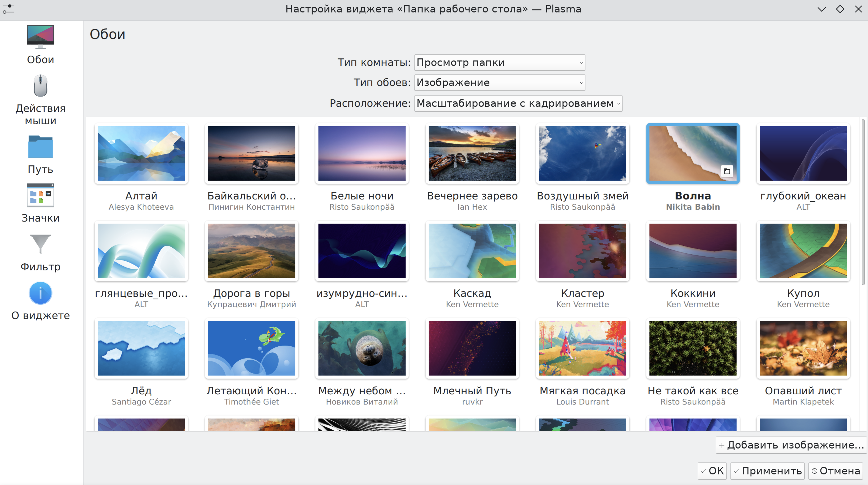The image size is (868, 485).
Task: Click the Louis Durrant author label
Action: pos(583,402)
